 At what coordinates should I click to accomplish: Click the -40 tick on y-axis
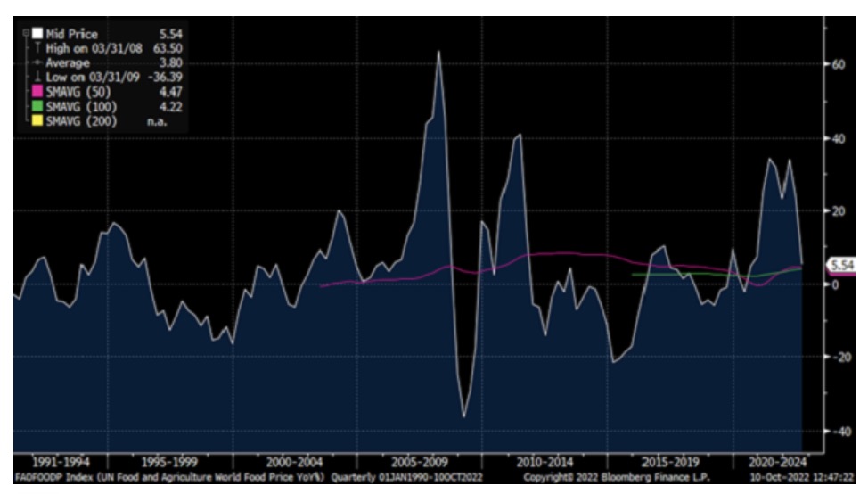click(x=839, y=430)
